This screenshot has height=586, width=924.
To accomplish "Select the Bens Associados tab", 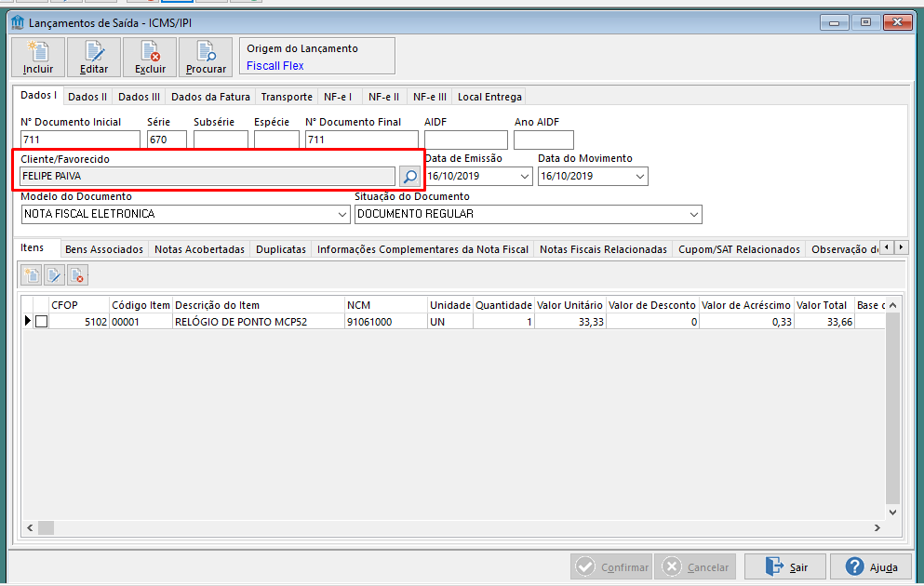I will pyautogui.click(x=104, y=249).
